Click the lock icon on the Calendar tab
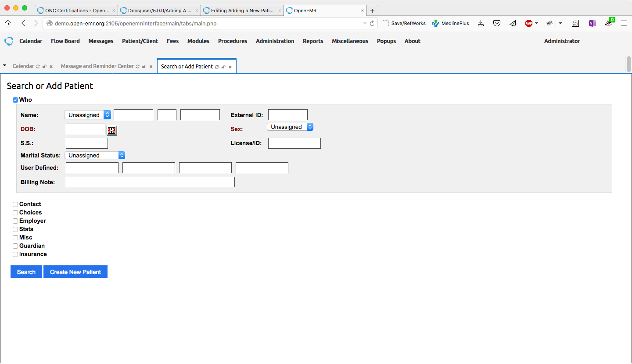 [44, 67]
